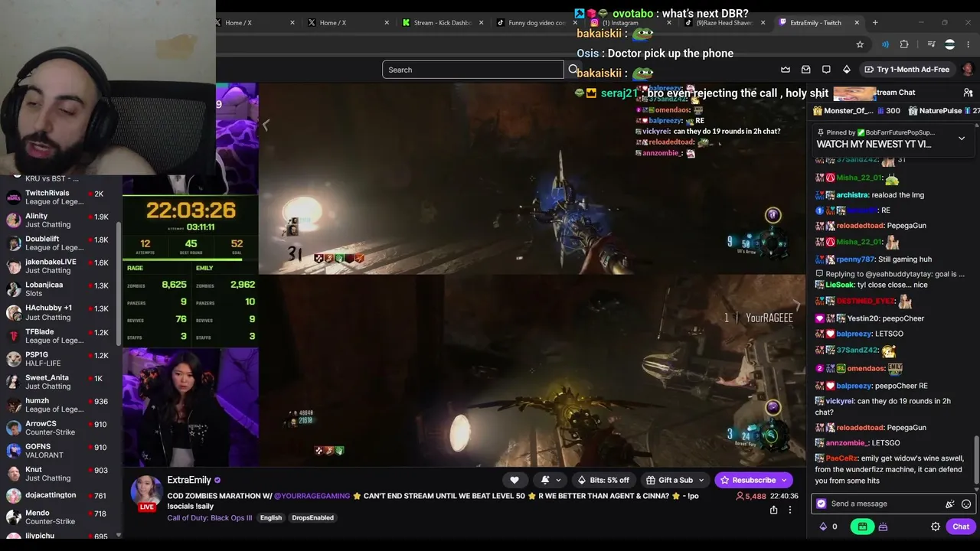Click the browser profile icon
This screenshot has height=551, width=980.
point(950,44)
